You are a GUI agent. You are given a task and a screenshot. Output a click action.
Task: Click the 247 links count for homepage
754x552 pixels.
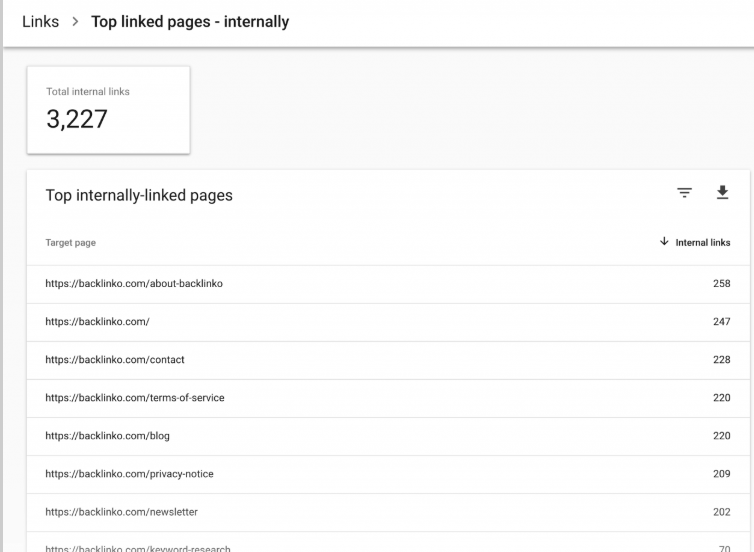721,322
